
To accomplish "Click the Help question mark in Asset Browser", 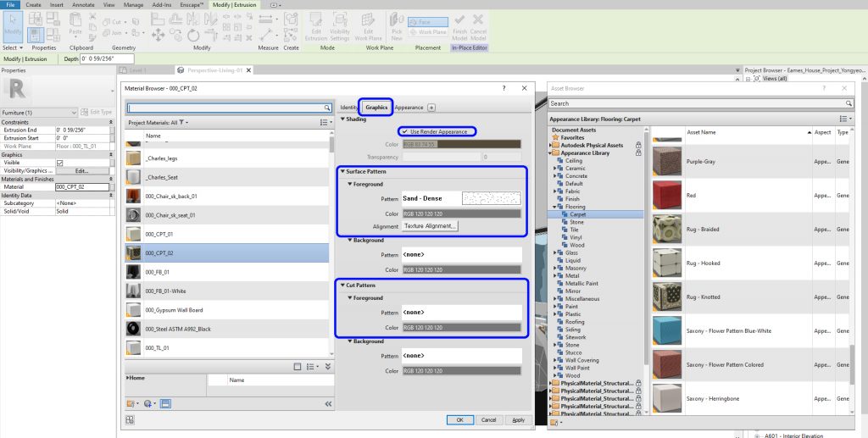I will click(x=823, y=88).
